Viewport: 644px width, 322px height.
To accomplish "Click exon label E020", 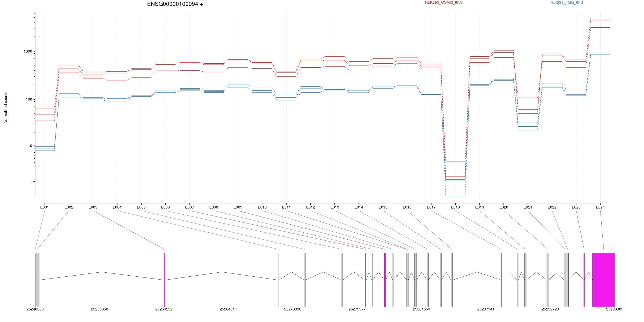I will pyautogui.click(x=504, y=207).
